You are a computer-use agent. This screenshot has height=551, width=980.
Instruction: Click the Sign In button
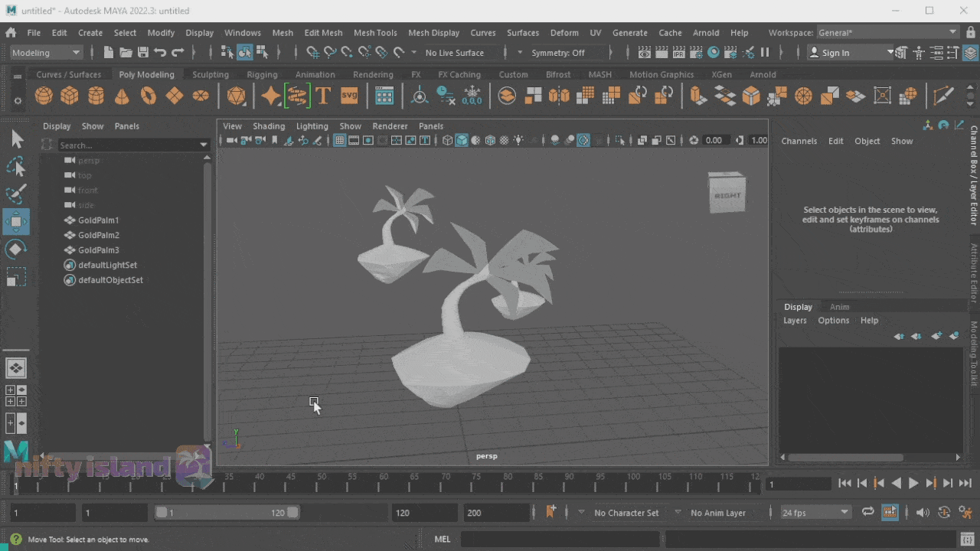click(835, 53)
